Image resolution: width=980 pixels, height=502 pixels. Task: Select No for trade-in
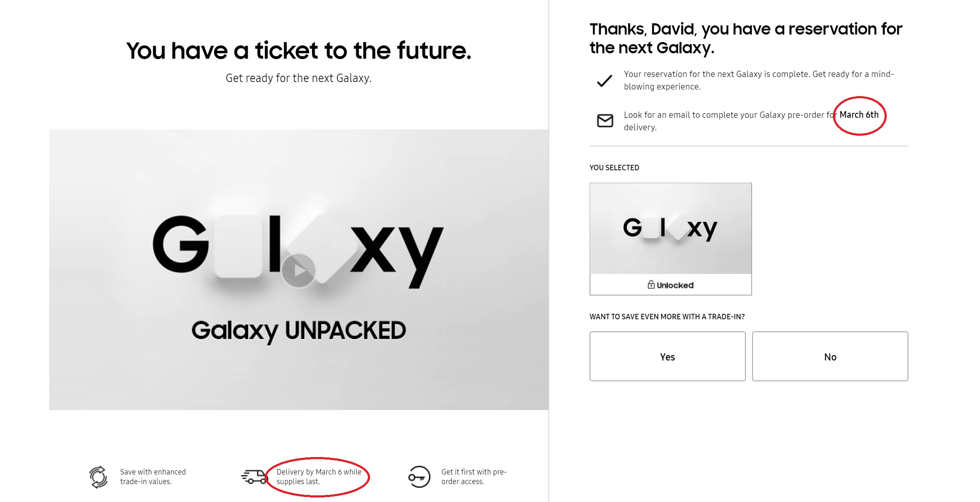pos(830,356)
